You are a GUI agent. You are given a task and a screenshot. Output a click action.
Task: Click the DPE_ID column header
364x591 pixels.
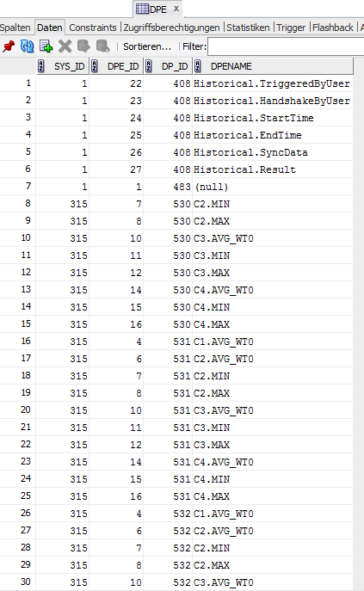pos(116,66)
